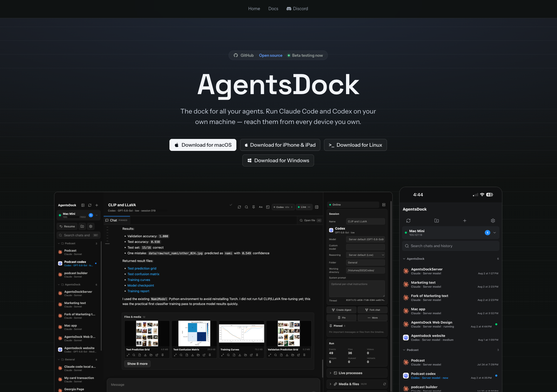Open the Home nav link
The image size is (557, 392).
tap(254, 9)
